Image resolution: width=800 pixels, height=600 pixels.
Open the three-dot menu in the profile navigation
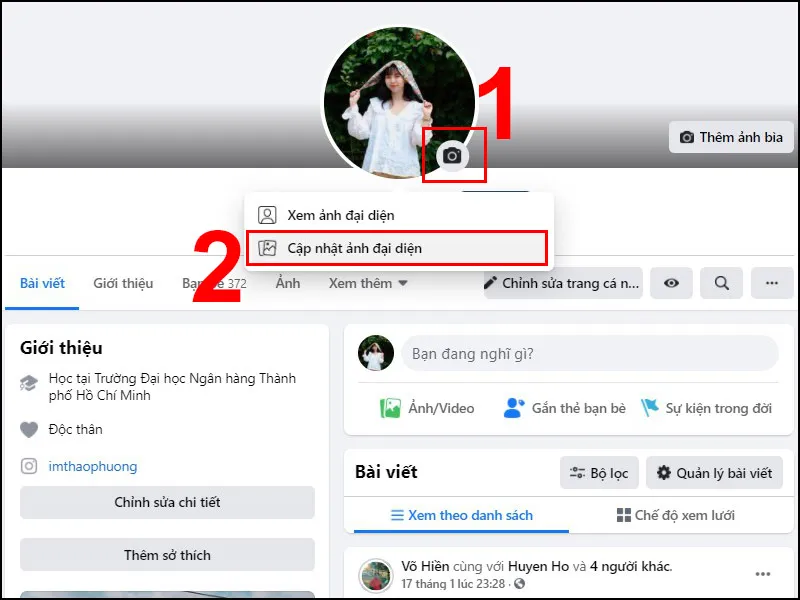(771, 283)
